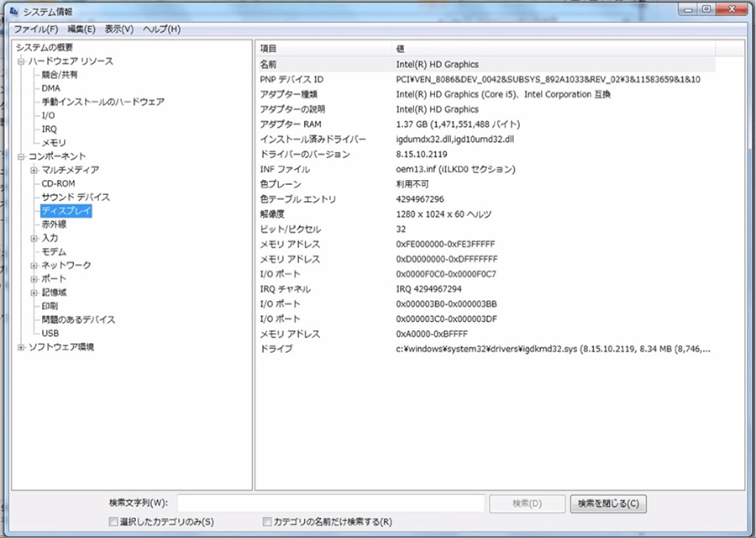The width and height of the screenshot is (756, 538).
Task: Select I/O tree item under hardware resources
Action: click(x=48, y=115)
